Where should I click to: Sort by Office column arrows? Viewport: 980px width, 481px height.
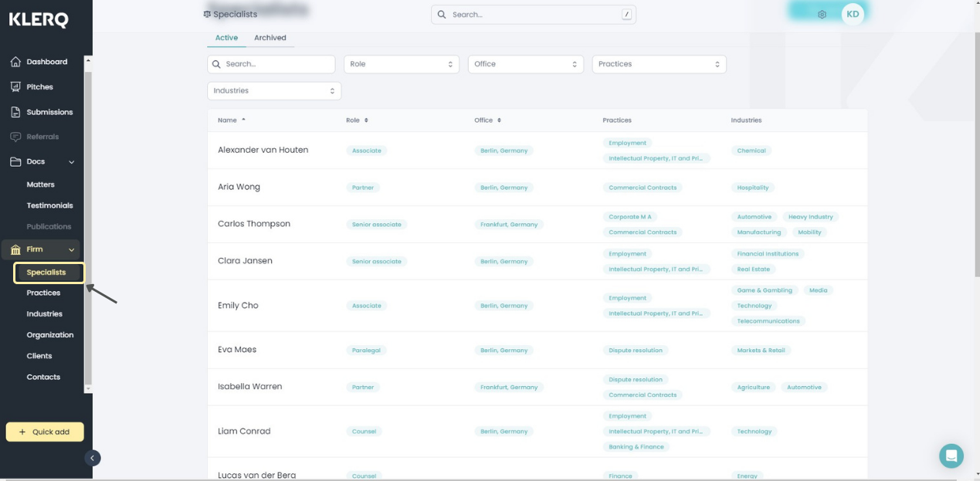point(499,120)
